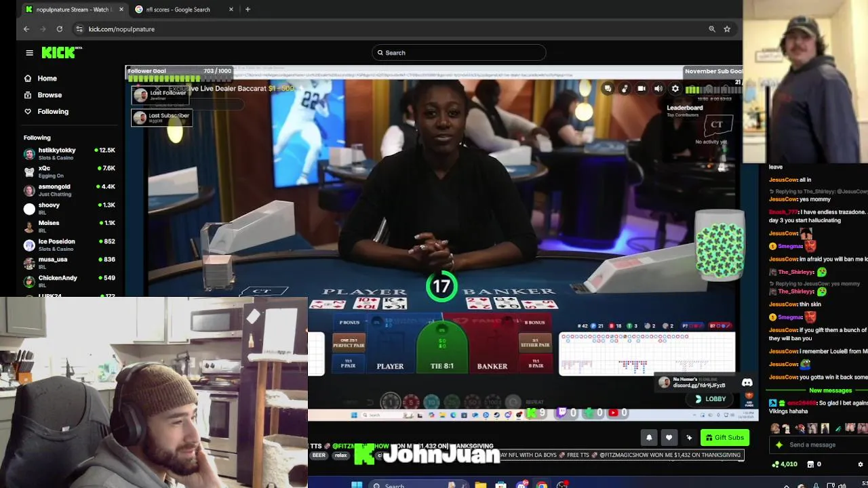Open Chrome from the Windows taskbar
Image resolution: width=868 pixels, height=488 pixels.
tap(541, 485)
